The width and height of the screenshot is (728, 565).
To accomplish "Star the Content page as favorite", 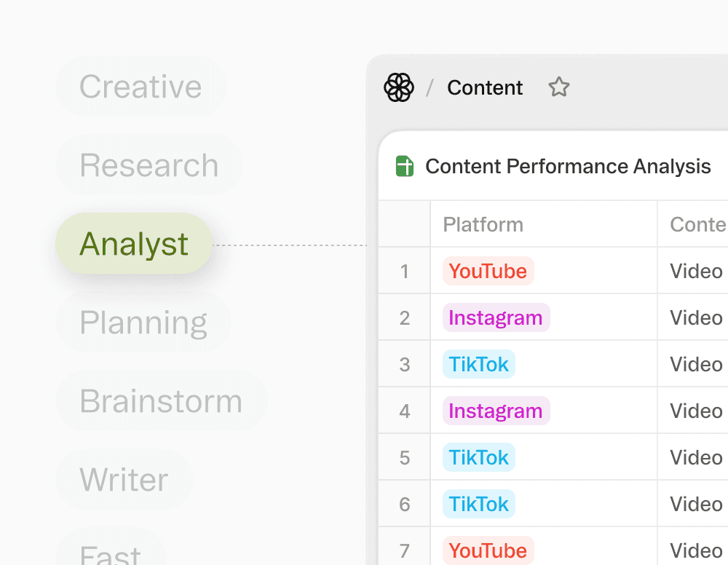I will (558, 88).
